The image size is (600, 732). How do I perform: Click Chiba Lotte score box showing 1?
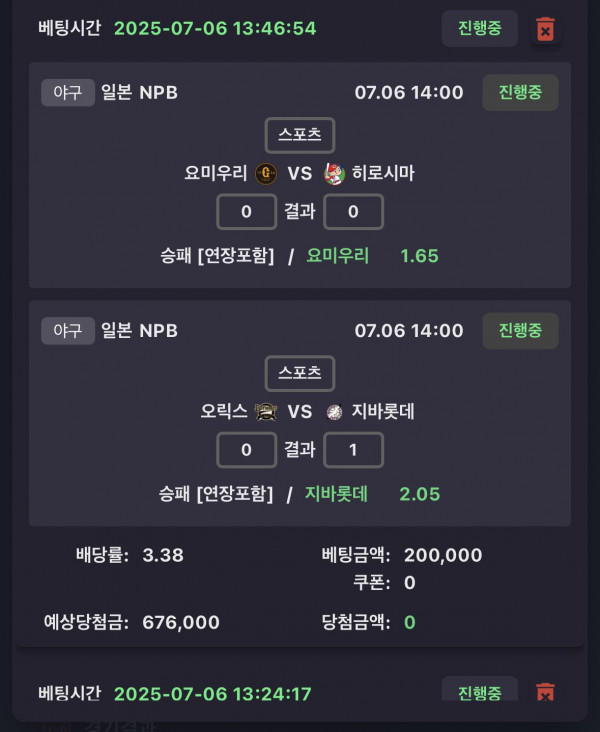[353, 450]
